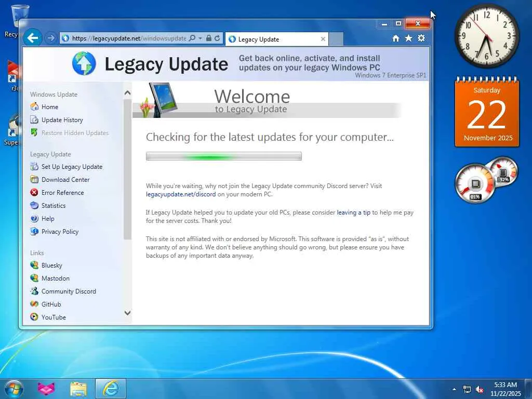Viewport: 532px width, 399px height.
Task: Click the 'Windows 7 Enterprise SP1' text
Action: (391, 75)
